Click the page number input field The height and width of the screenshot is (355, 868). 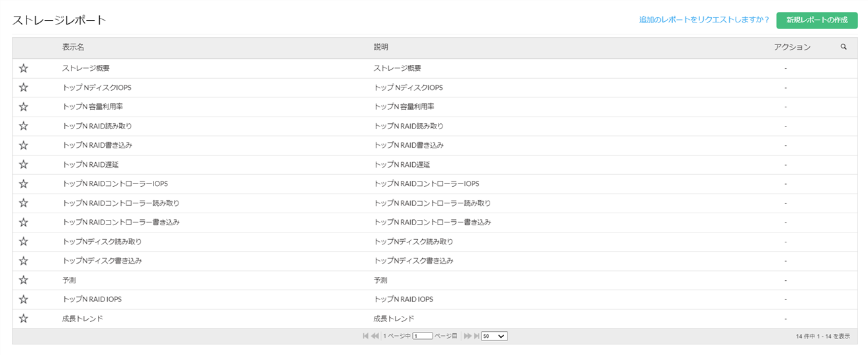click(x=422, y=336)
